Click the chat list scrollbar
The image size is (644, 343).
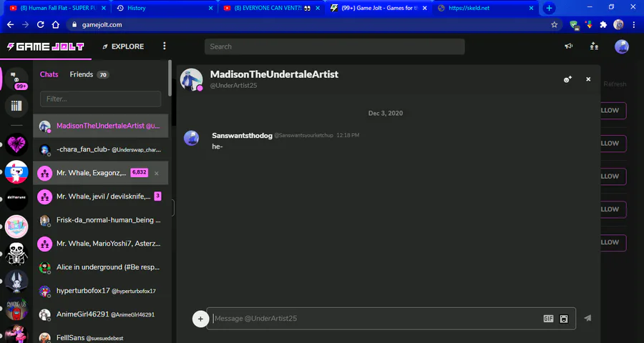[170, 78]
